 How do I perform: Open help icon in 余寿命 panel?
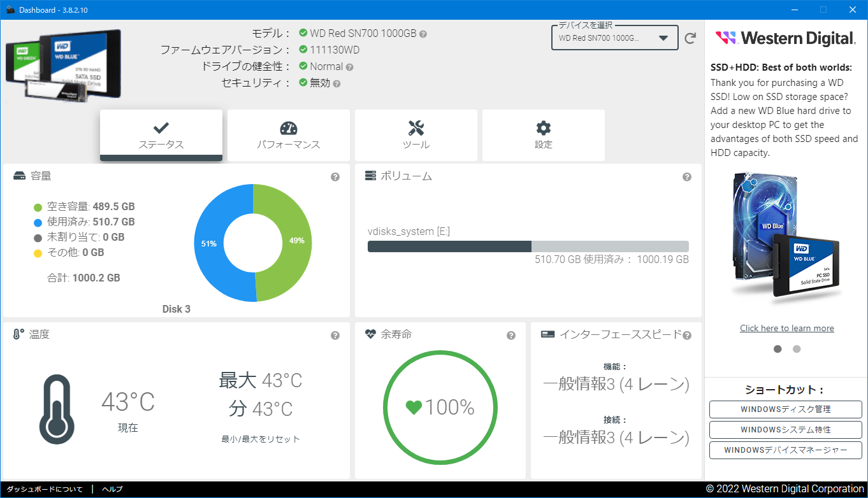(x=511, y=336)
